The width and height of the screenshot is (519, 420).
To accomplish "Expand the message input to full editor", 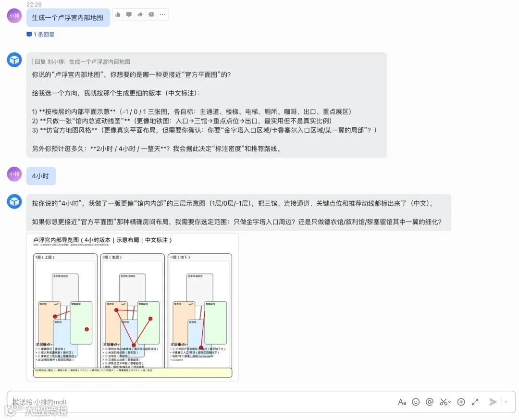I will click(x=475, y=402).
